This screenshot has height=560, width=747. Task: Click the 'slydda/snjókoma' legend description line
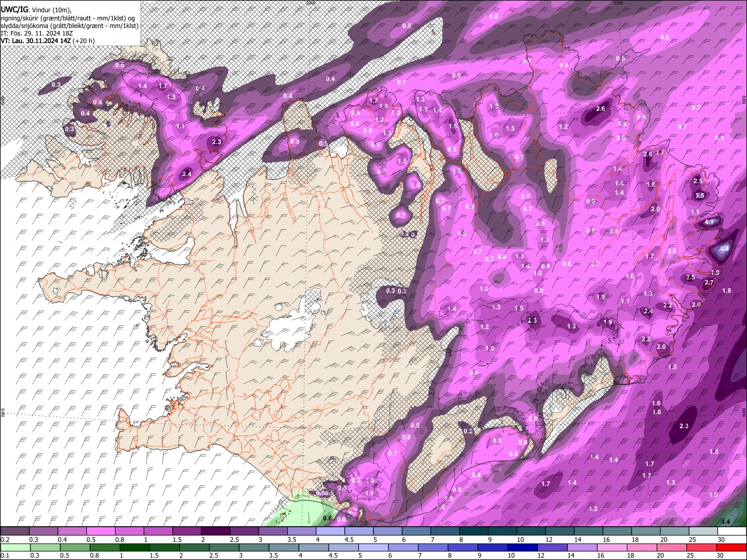(70, 26)
